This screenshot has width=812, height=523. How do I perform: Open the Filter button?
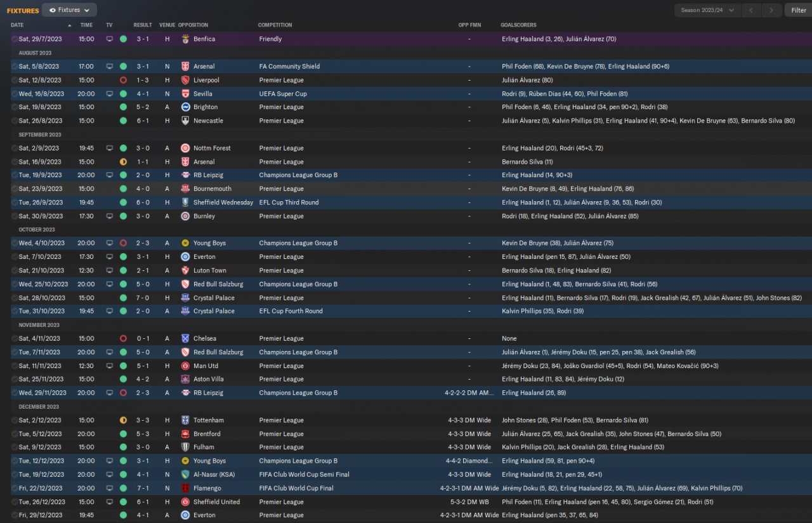[798, 10]
